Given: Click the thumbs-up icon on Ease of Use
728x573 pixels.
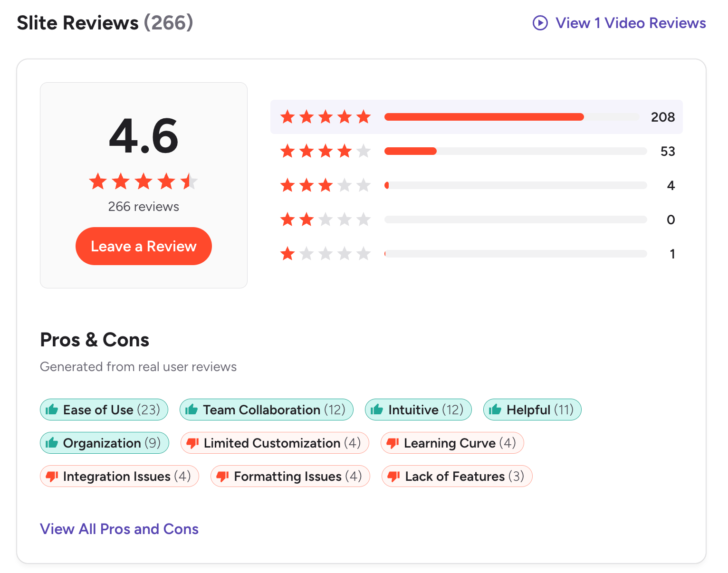Looking at the screenshot, I should click(52, 410).
